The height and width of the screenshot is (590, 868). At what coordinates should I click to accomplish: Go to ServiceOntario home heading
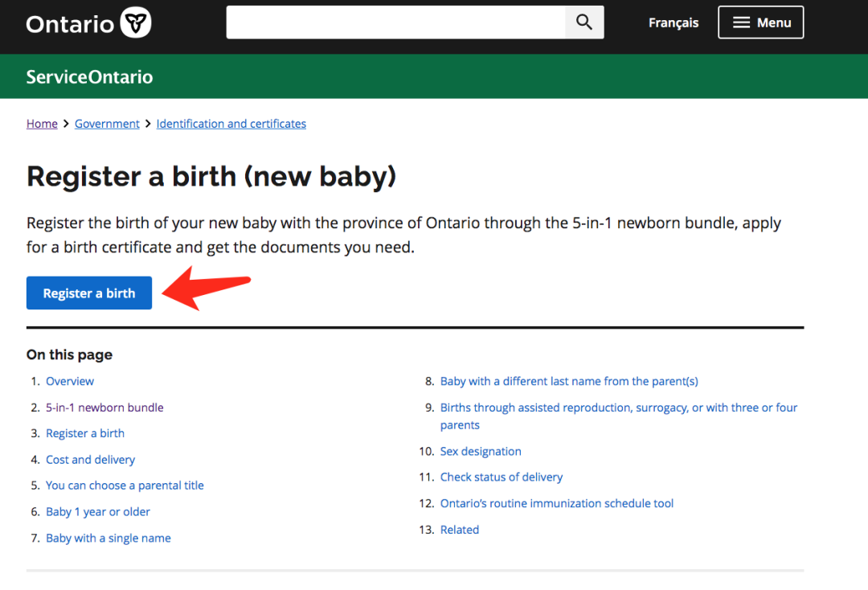click(x=90, y=77)
